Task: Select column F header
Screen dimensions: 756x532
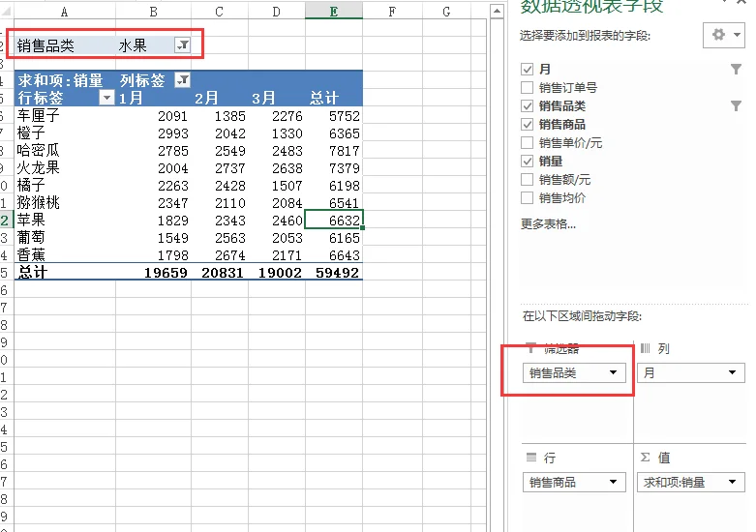Action: [x=392, y=12]
